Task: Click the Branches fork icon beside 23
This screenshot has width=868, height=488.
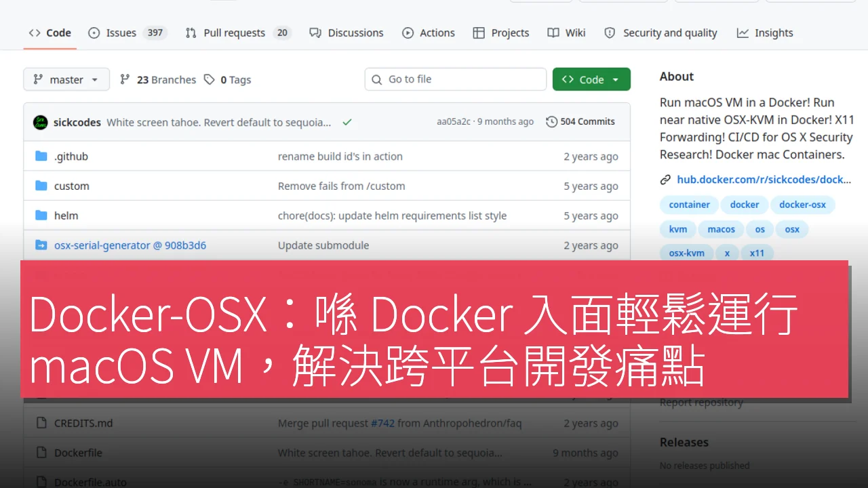Action: click(x=125, y=79)
